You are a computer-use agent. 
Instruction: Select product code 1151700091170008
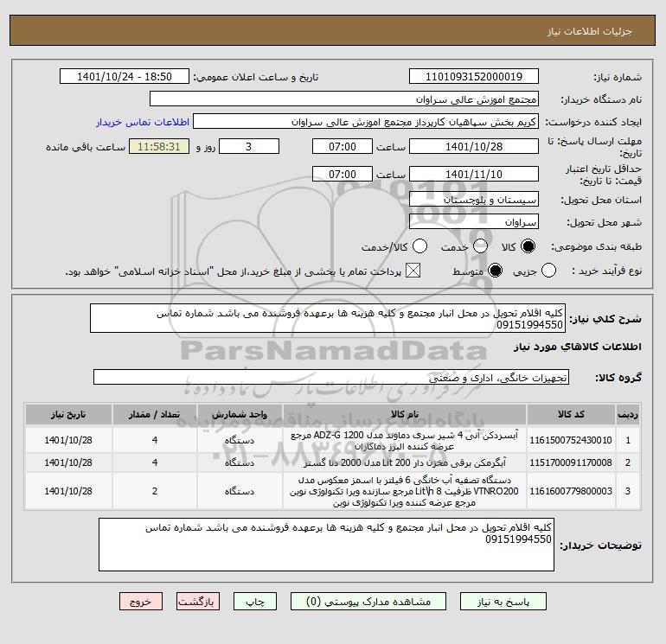[571, 462]
